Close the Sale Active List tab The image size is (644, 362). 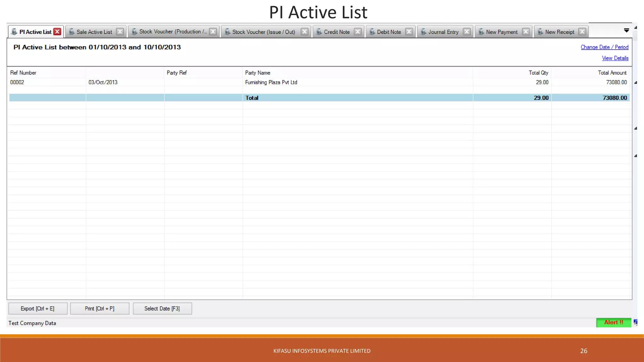click(120, 32)
